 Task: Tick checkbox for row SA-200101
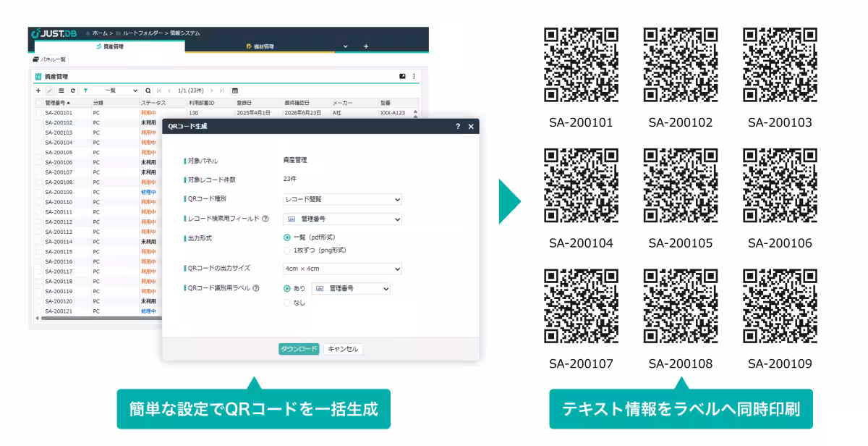coord(39,113)
